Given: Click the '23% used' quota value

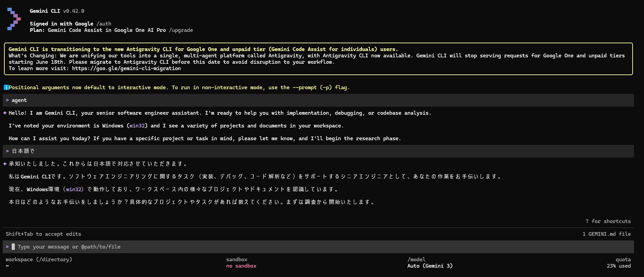Looking at the screenshot, I should (x=618, y=266).
